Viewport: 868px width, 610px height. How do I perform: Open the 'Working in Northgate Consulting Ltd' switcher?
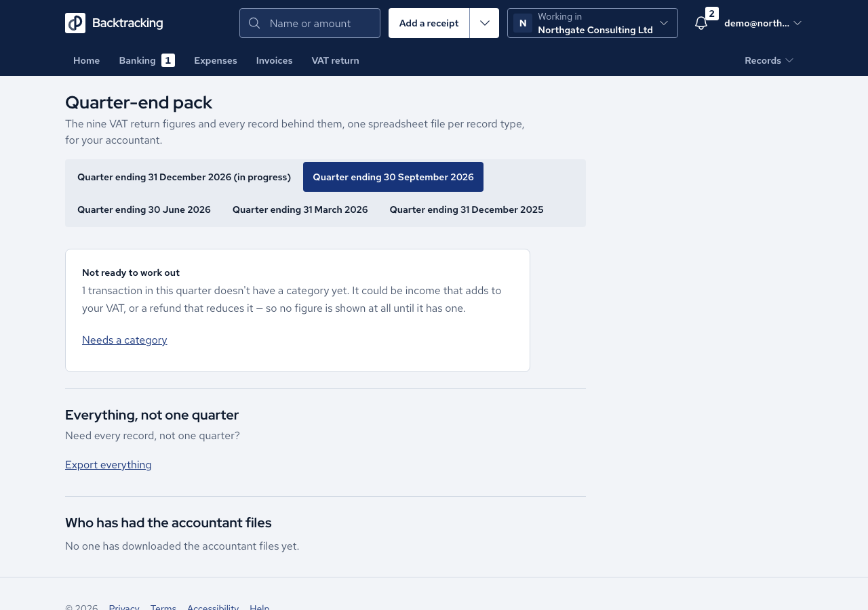tap(593, 23)
